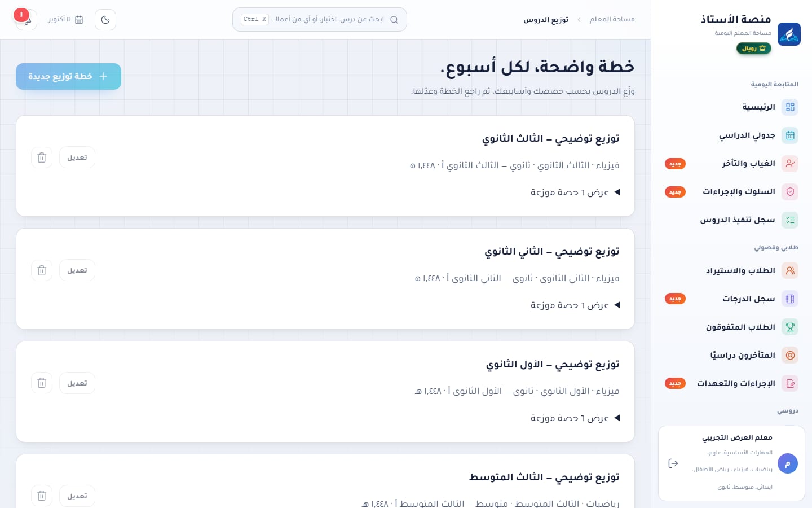Click the رويال plan badge
The width and height of the screenshot is (812, 508).
pos(754,49)
